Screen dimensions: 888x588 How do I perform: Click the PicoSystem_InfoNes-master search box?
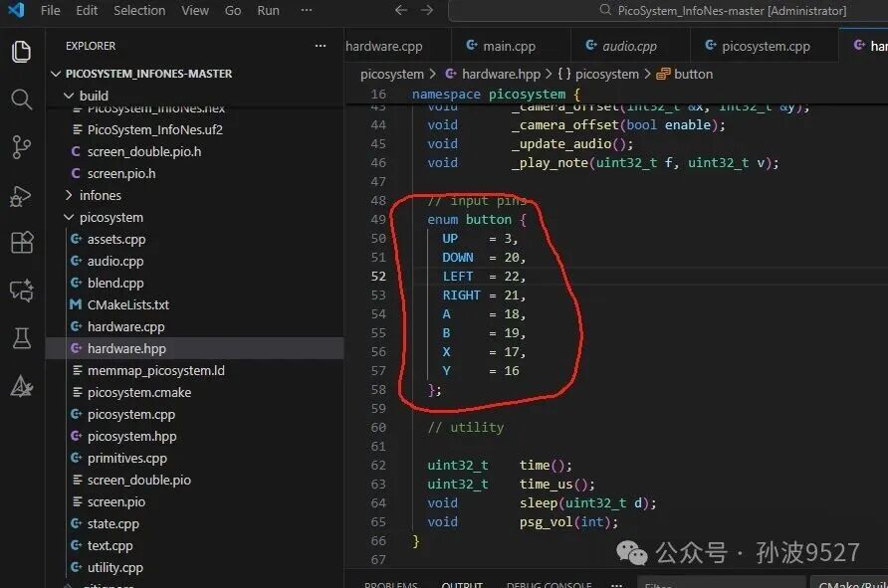(668, 11)
